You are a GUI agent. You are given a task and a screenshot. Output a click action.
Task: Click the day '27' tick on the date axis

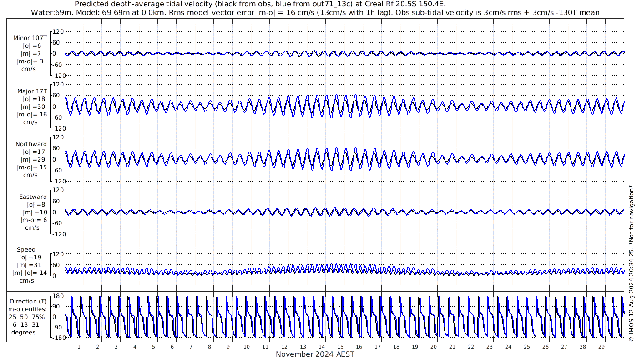(x=564, y=347)
